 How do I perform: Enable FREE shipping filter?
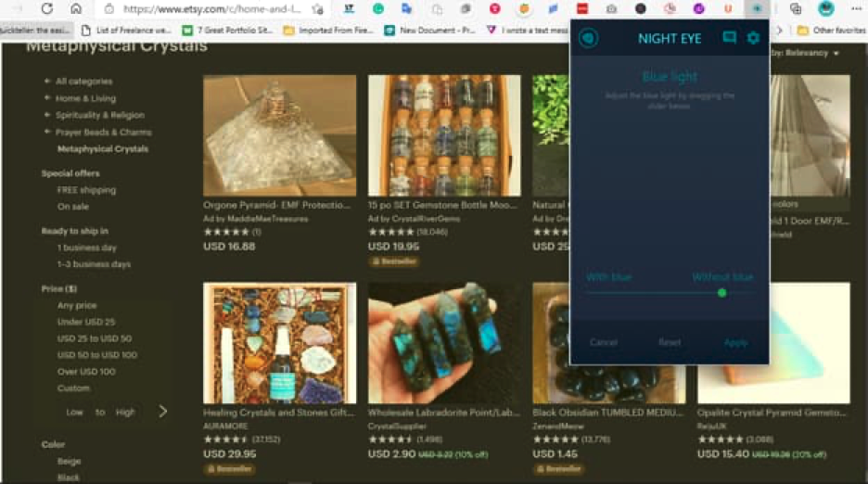(x=86, y=190)
